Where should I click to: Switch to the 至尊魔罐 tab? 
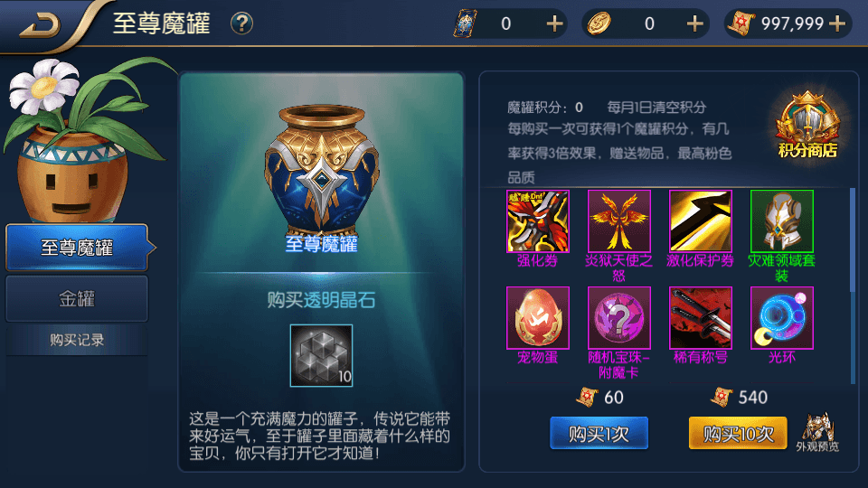click(78, 248)
